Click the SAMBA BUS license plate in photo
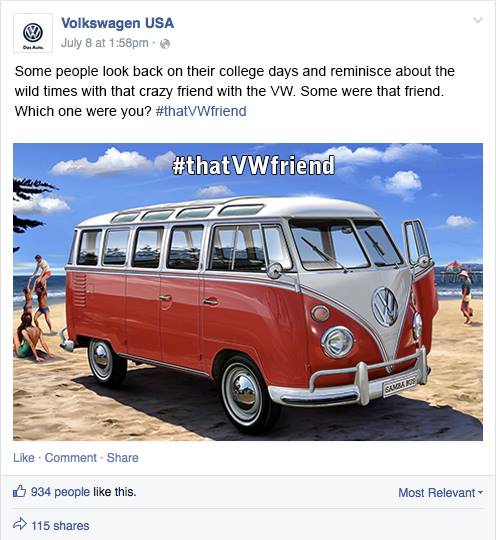Screen dimensions: 496x540 (400, 386)
